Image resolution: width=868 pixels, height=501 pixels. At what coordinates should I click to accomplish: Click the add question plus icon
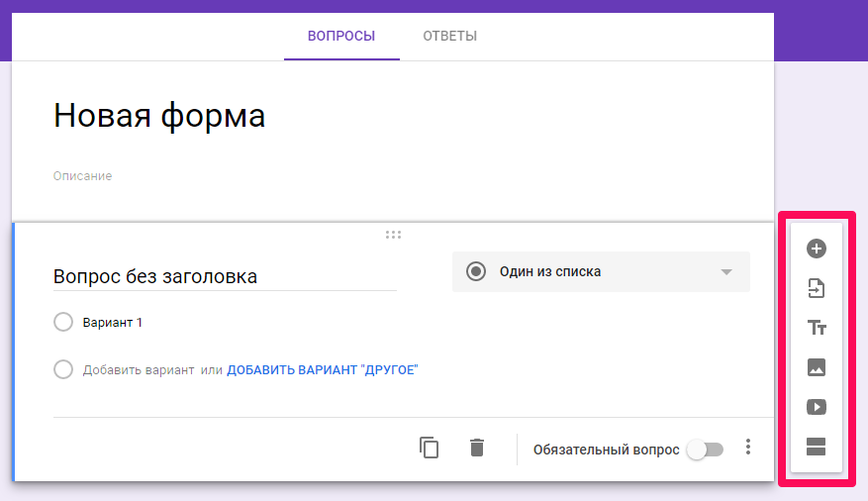817,249
